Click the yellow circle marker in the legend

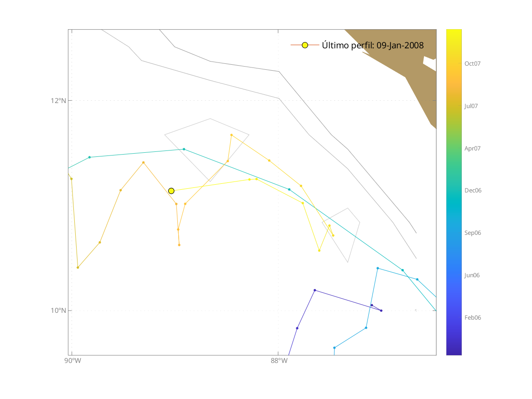[x=305, y=45]
